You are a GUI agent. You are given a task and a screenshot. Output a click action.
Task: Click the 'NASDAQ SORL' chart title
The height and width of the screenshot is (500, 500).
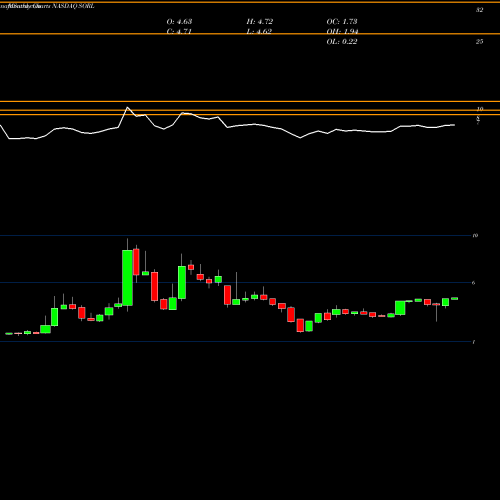click(x=73, y=6)
